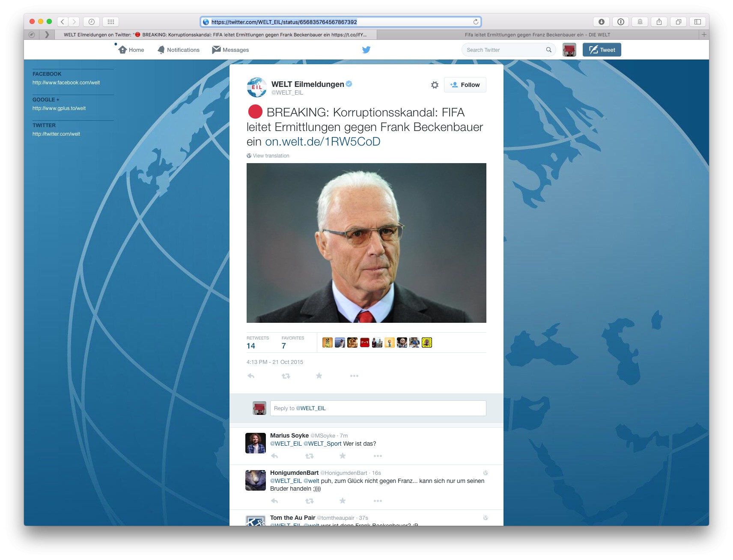Favorite the WELT tweet star
This screenshot has height=560, width=733.
319,375
